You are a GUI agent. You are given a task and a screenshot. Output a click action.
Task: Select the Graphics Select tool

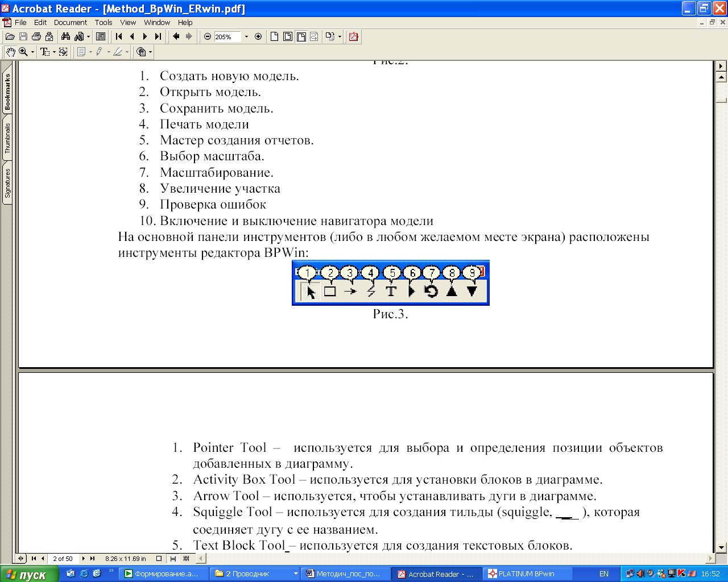(x=63, y=52)
